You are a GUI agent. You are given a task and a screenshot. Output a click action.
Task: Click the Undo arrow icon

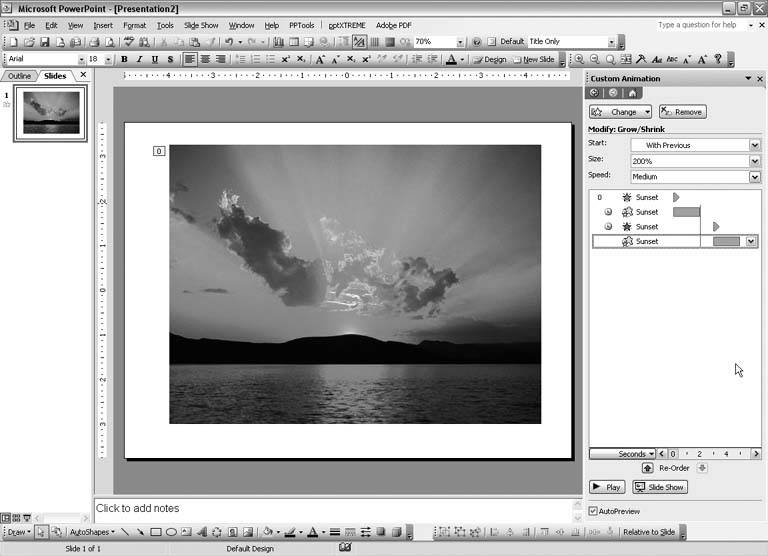tap(229, 43)
